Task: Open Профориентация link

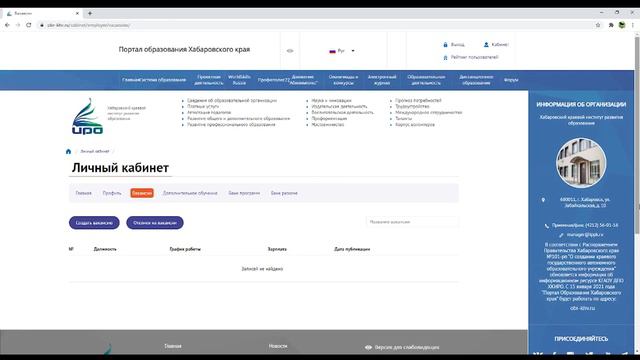Action: (329, 118)
